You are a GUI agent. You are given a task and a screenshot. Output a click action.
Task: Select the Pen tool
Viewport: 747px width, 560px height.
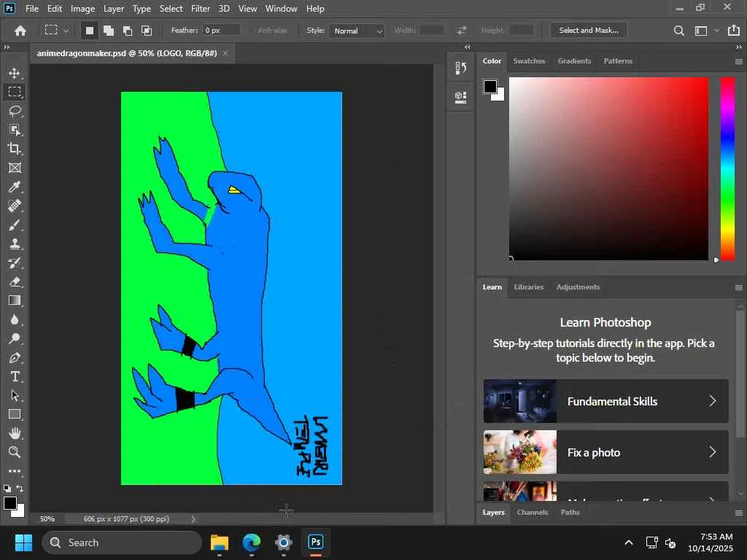coord(15,357)
